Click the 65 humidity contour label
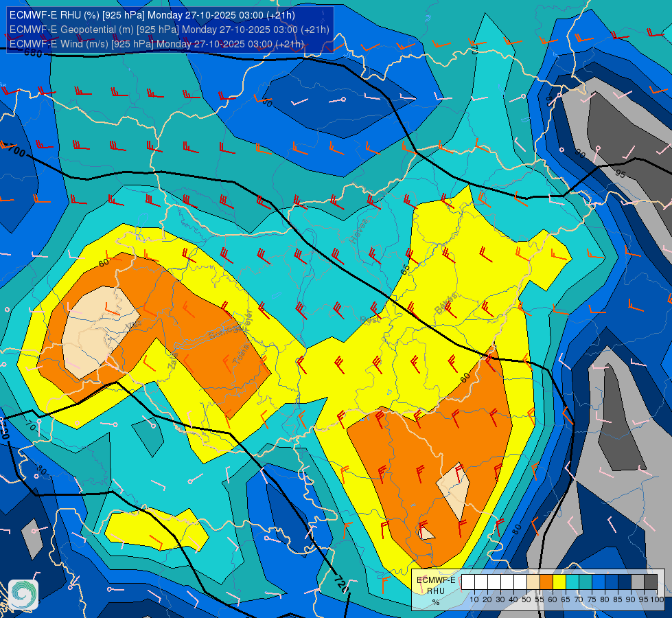The width and height of the screenshot is (672, 618). point(405,270)
